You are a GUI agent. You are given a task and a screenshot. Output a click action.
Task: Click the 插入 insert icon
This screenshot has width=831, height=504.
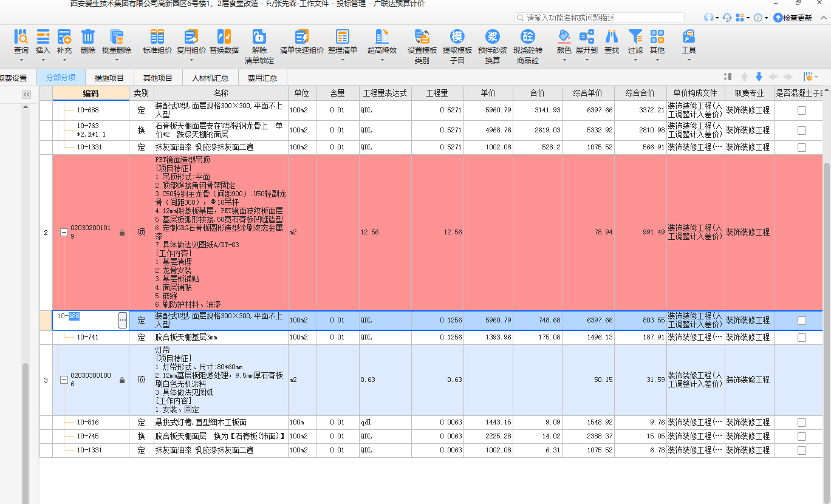[43, 36]
